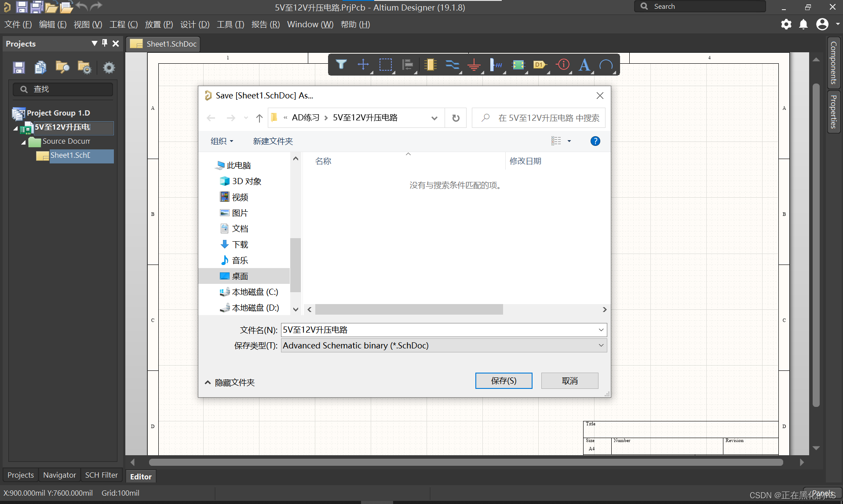
Task: Click open project icon in title bar
Action: pyautogui.click(x=66, y=7)
